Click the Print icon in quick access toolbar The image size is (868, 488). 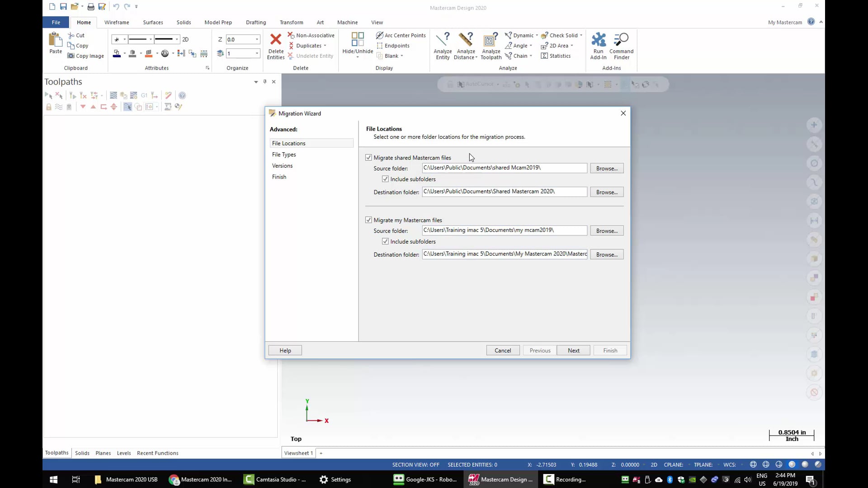pos(91,7)
